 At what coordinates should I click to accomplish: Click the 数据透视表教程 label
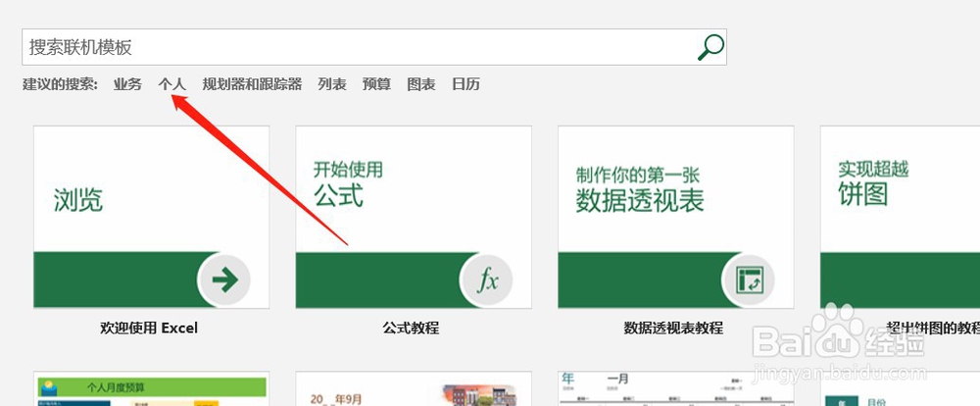click(673, 328)
